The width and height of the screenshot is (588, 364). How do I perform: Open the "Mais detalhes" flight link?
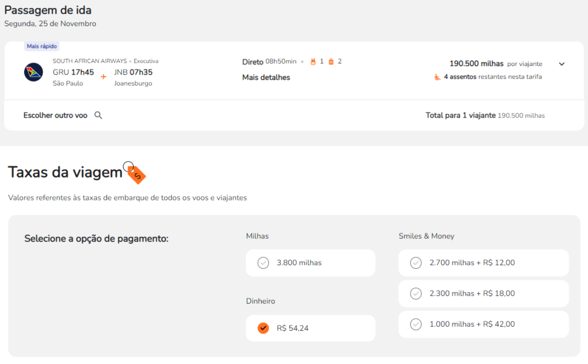click(266, 78)
